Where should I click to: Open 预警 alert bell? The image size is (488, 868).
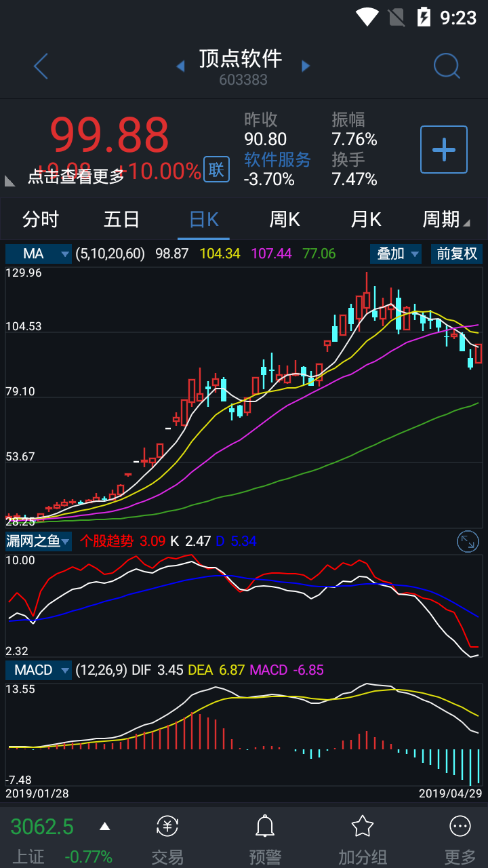tap(265, 827)
